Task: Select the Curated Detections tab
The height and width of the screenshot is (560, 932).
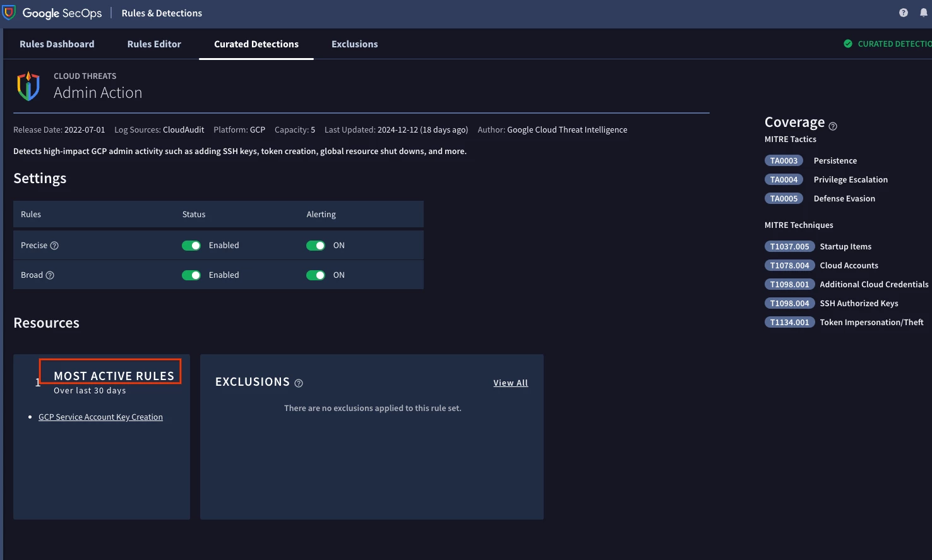Action: click(256, 44)
